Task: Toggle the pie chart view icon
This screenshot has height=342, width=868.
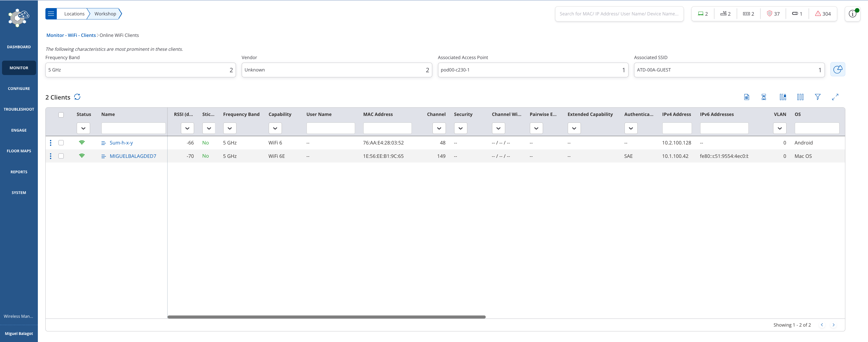Action: [837, 69]
